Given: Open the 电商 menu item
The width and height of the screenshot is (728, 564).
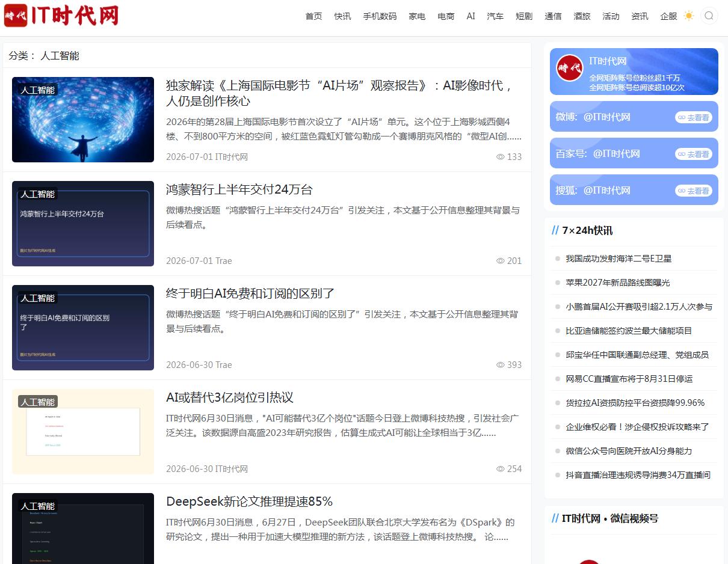Looking at the screenshot, I should pyautogui.click(x=446, y=16).
